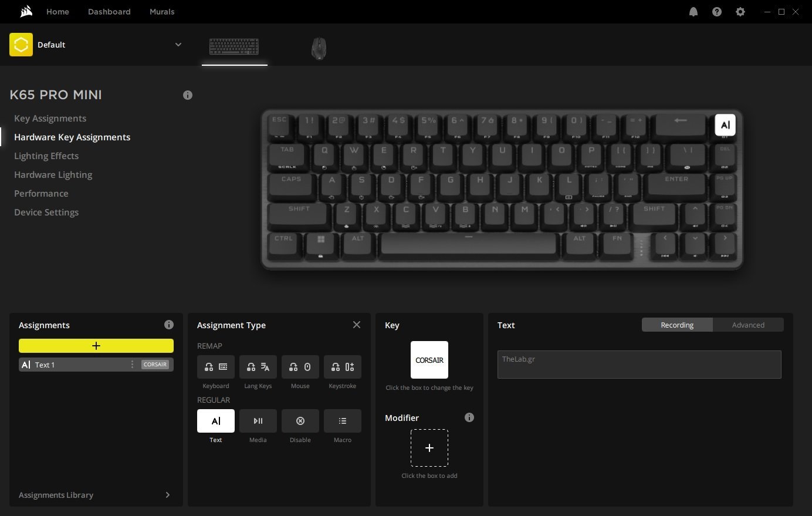812x516 pixels.
Task: Select the Macro assignment type
Action: pyautogui.click(x=343, y=421)
